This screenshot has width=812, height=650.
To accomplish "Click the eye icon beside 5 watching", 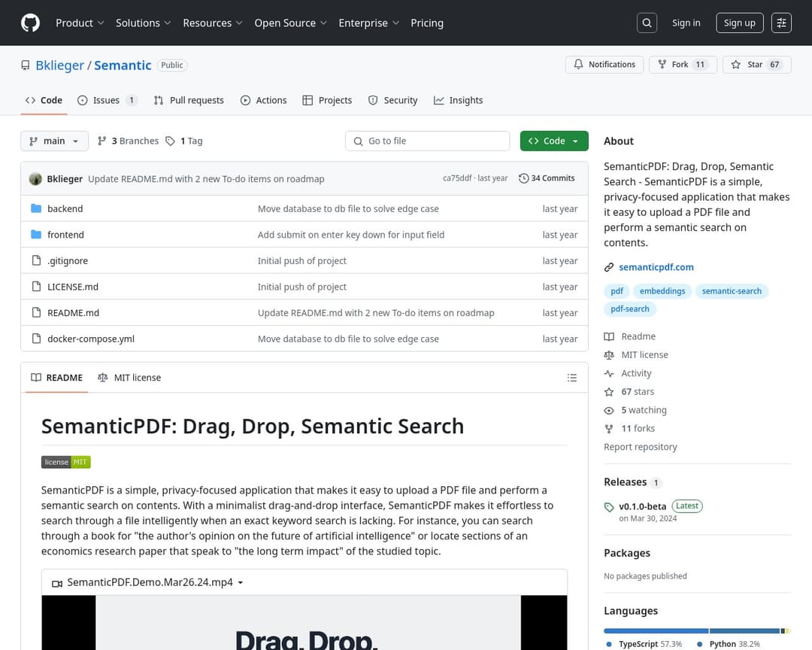I will coord(609,411).
